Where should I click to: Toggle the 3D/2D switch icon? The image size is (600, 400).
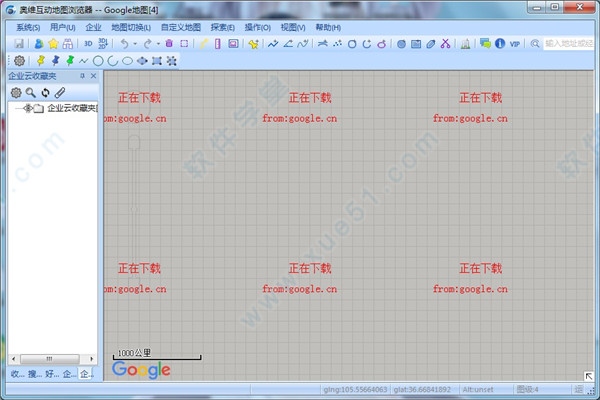pos(103,44)
